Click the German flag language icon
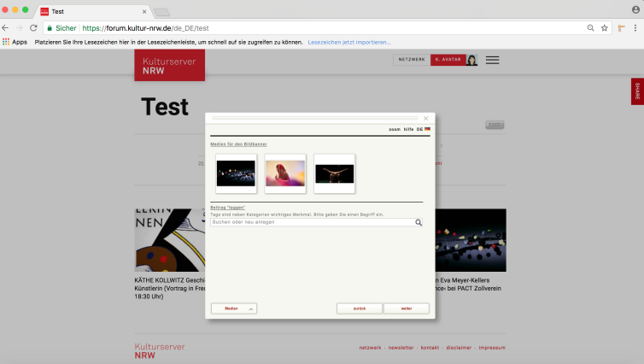The height and width of the screenshot is (364, 644). (x=427, y=129)
